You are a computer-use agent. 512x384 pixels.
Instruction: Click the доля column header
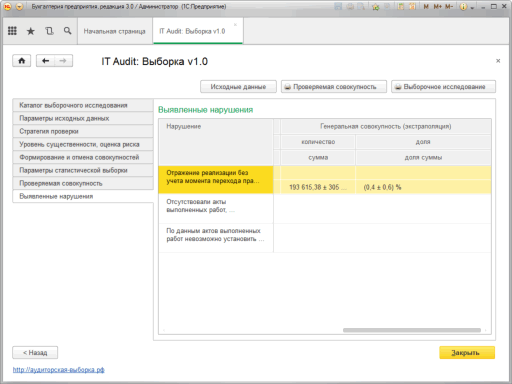point(423,142)
